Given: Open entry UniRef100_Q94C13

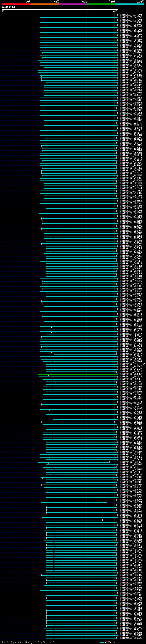Looking at the screenshot, I should pos(131,422).
